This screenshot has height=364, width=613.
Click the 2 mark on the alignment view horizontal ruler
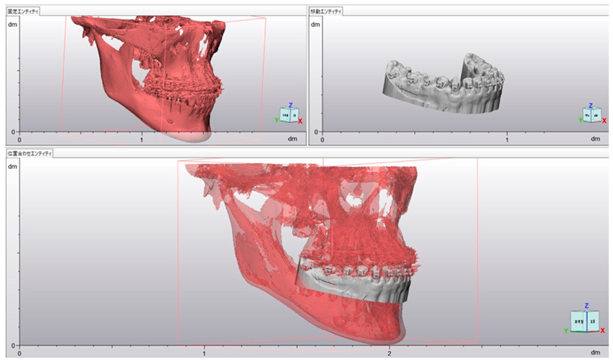coord(389,353)
